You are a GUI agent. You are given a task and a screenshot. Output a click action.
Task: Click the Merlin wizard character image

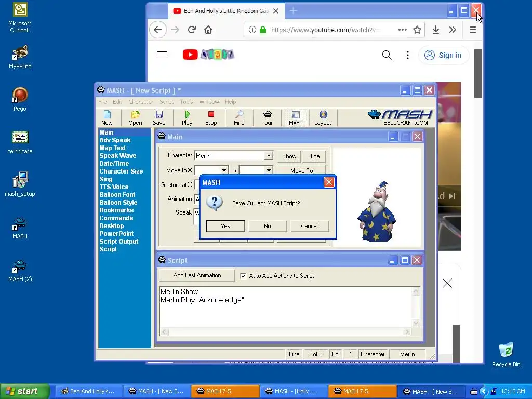point(377,212)
